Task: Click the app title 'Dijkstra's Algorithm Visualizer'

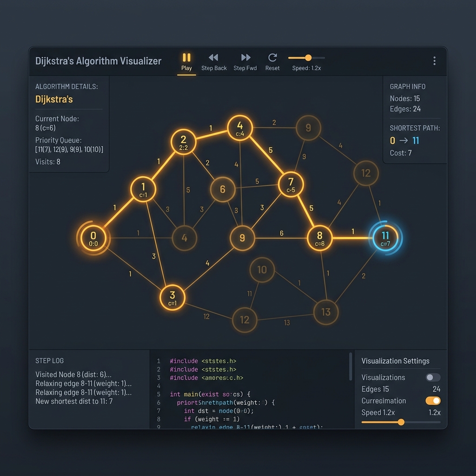Action: pos(99,61)
